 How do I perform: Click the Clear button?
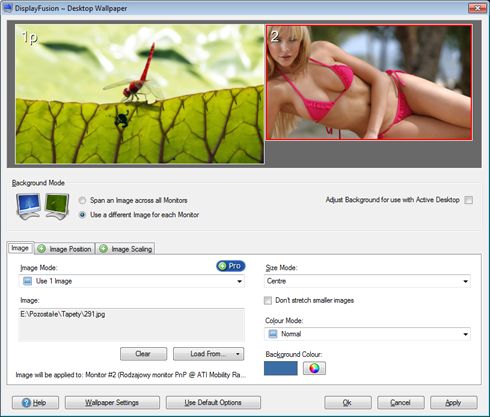143,354
